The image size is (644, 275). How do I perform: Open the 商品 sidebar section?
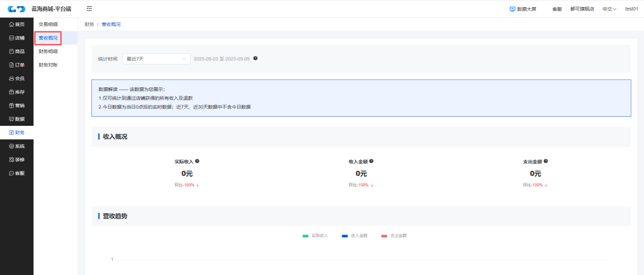[x=17, y=51]
